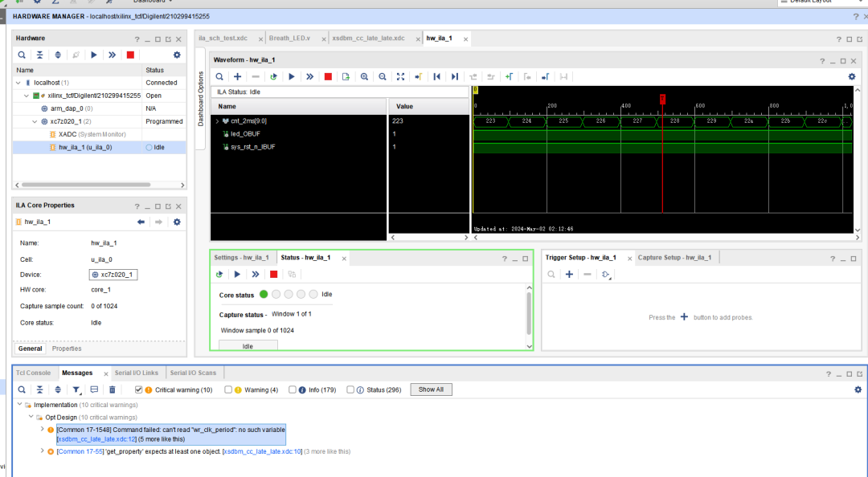Enable the Status (296) filter checkbox
The height and width of the screenshot is (477, 868).
pos(350,390)
